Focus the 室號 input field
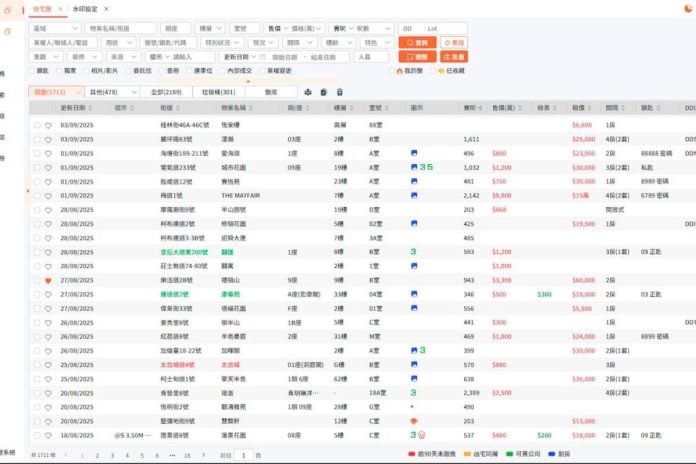Viewport: 696px width, 464px height. point(245,28)
